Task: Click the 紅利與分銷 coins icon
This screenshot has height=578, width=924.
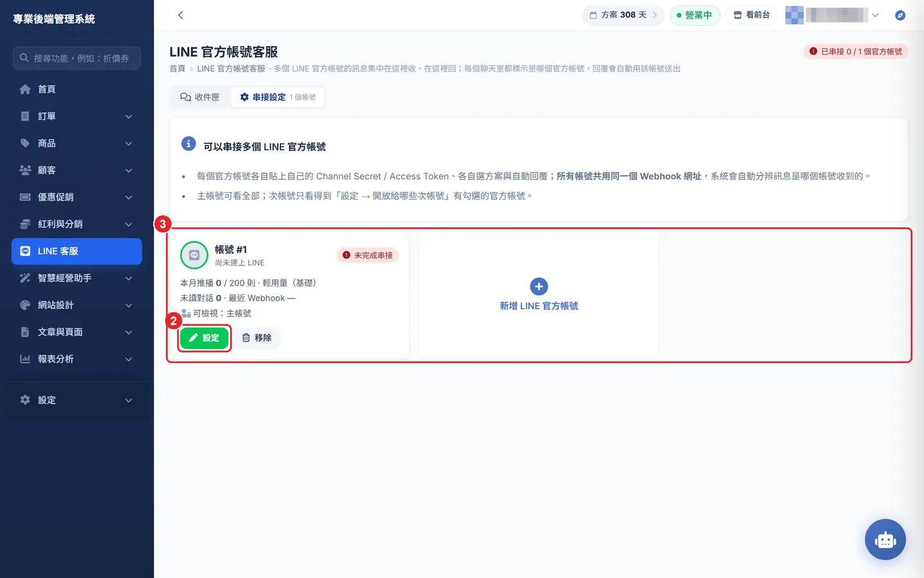Action: (x=25, y=224)
